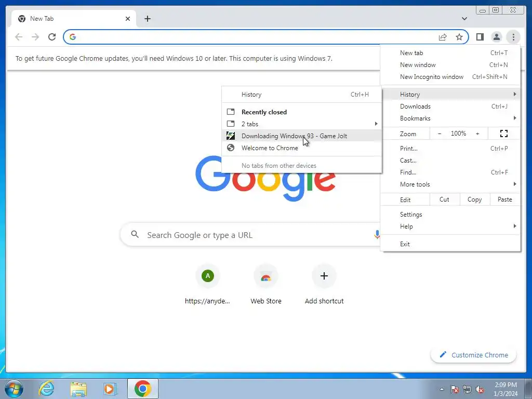Close the New Tab tab

pyautogui.click(x=128, y=19)
